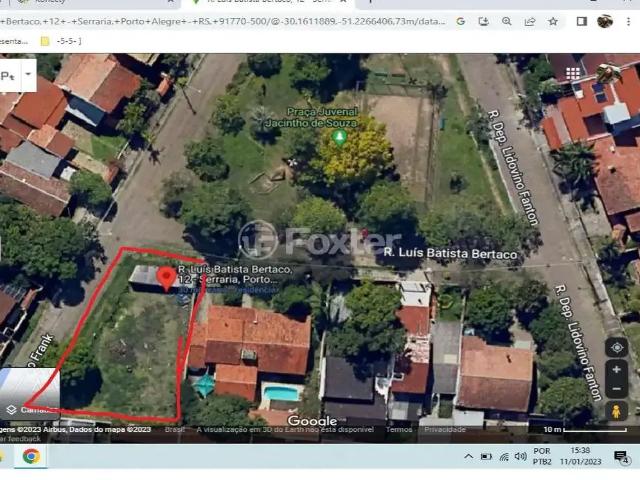The image size is (640, 480).
Task: Open the -5-5- ] bookmark
Action: (x=61, y=41)
